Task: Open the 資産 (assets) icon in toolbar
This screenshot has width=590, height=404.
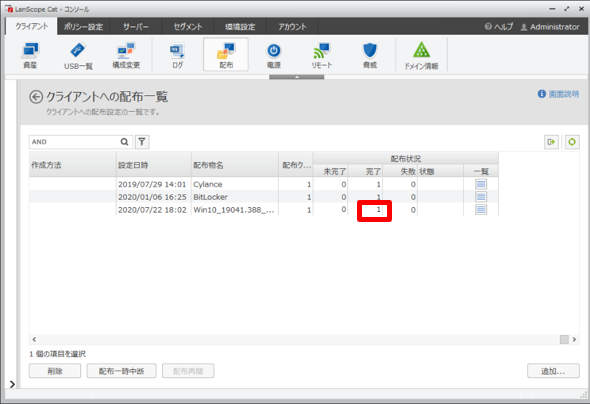Action: pos(30,55)
